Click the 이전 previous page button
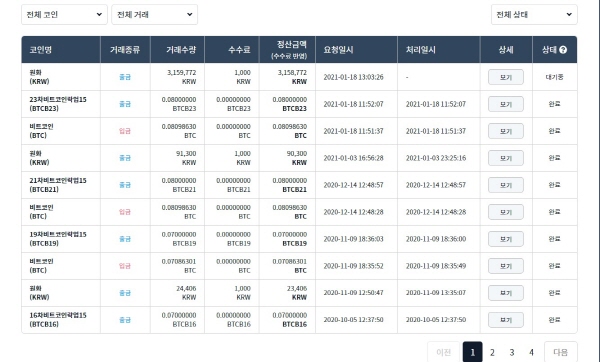 pyautogui.click(x=443, y=352)
